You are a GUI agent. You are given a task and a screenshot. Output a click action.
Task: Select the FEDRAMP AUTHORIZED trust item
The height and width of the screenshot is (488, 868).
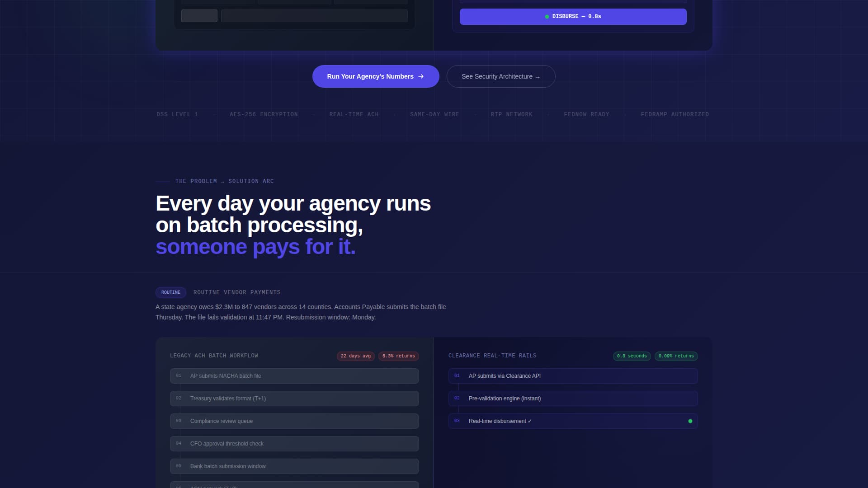click(675, 114)
